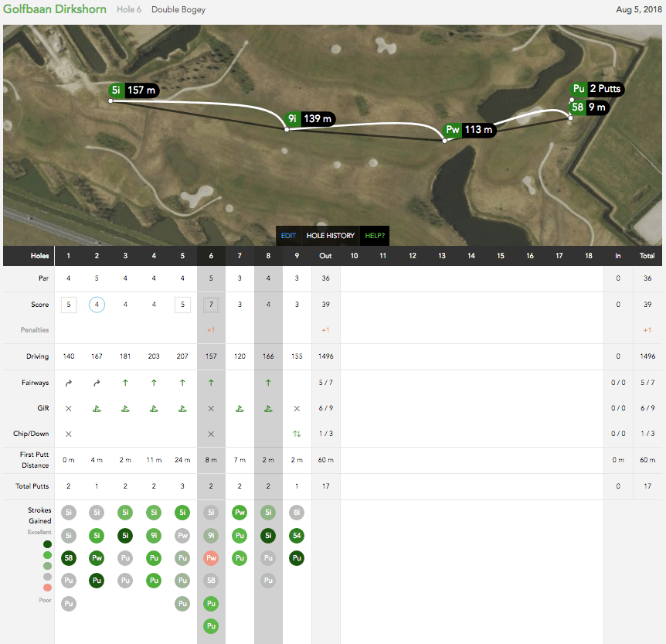Click hole 7 green Pw circle
The width and height of the screenshot is (666, 644).
point(240,513)
